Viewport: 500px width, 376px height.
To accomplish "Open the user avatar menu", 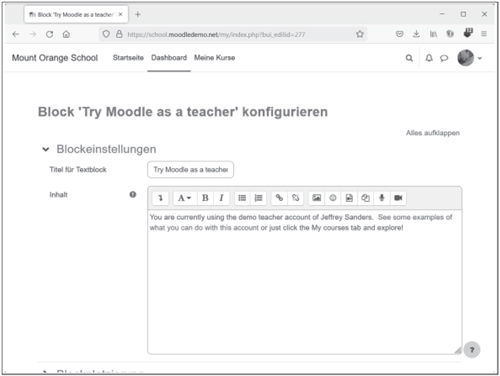I will [470, 58].
